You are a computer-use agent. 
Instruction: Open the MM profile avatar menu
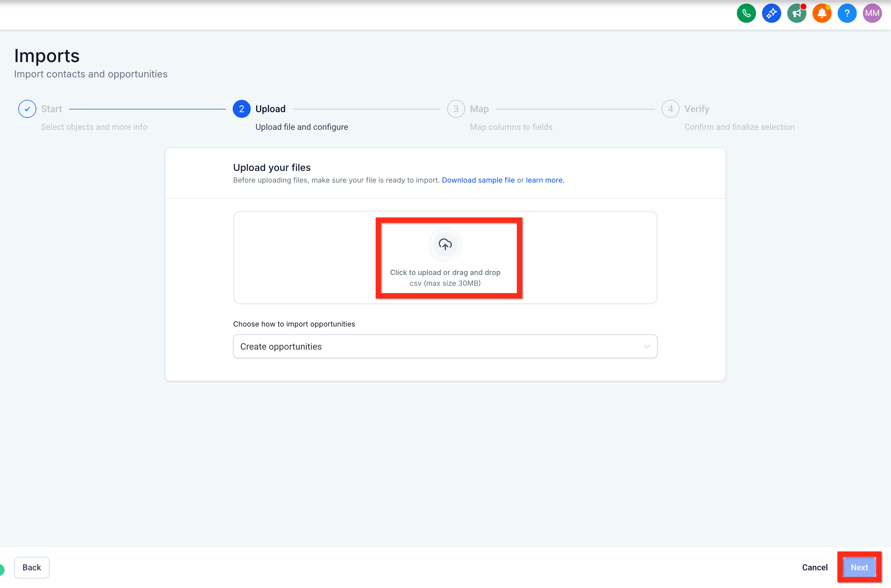click(872, 13)
